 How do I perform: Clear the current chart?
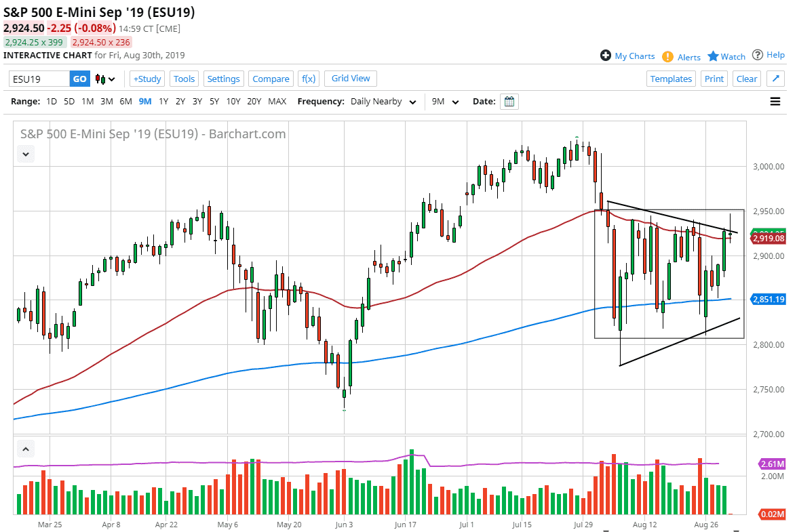click(746, 79)
